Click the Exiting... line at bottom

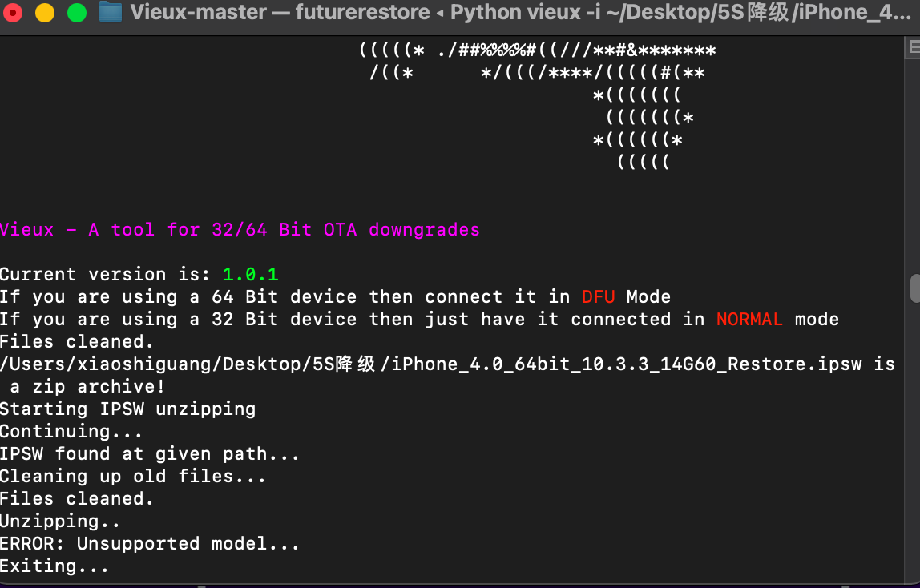coord(54,566)
